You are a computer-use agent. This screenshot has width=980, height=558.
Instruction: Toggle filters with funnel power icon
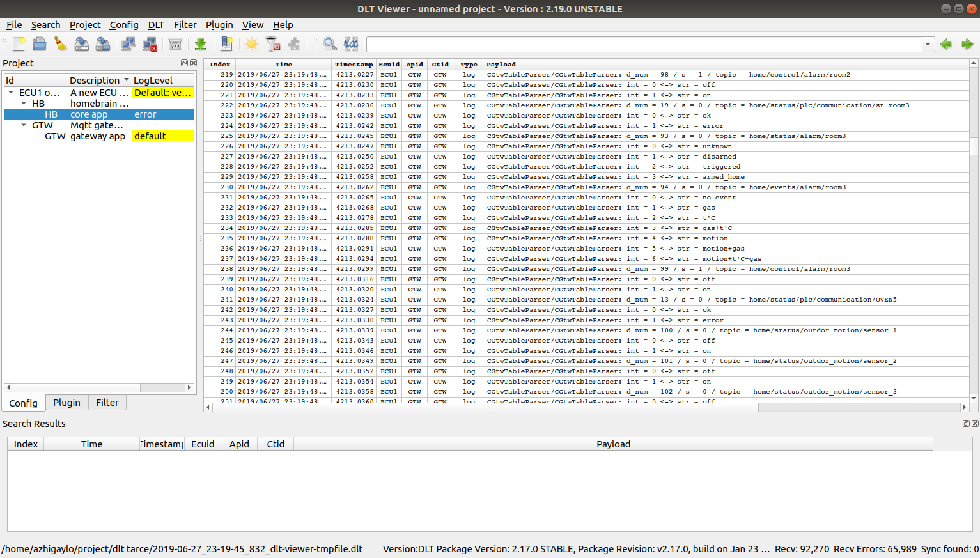(273, 44)
